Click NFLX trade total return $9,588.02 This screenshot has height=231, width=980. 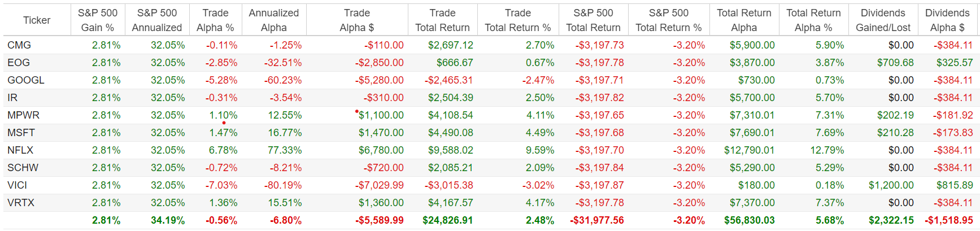pos(450,150)
